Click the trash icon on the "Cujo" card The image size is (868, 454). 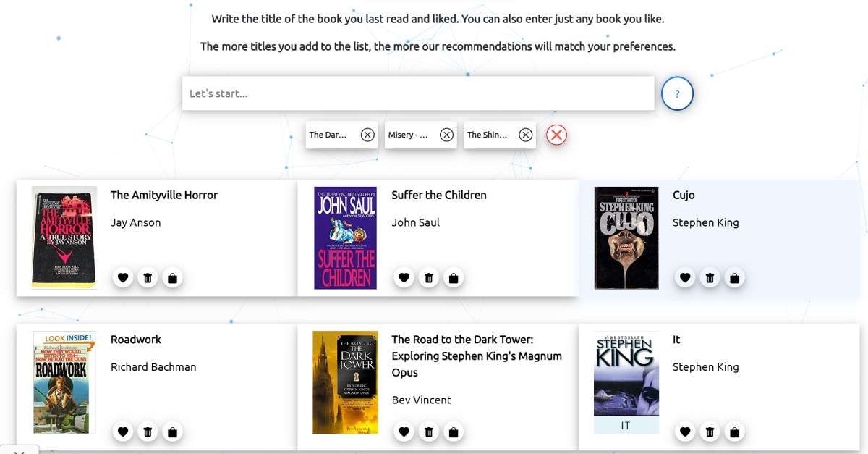[710, 277]
